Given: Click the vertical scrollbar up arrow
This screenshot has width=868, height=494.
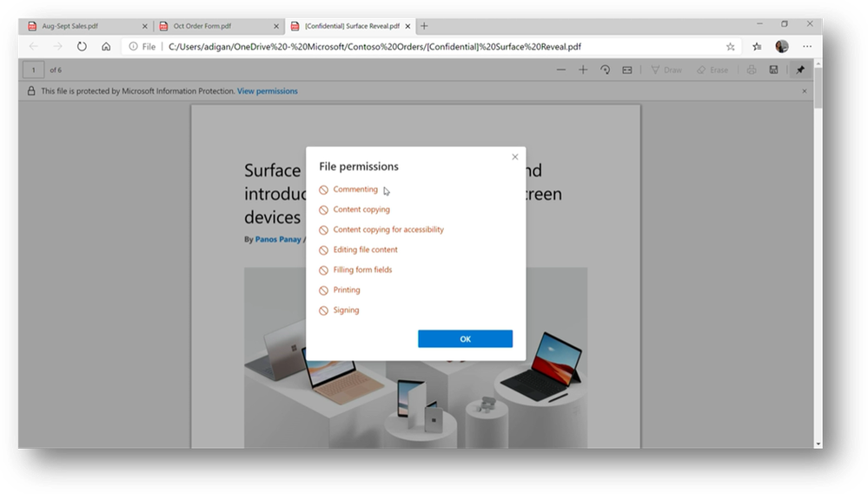Looking at the screenshot, I should pyautogui.click(x=818, y=64).
